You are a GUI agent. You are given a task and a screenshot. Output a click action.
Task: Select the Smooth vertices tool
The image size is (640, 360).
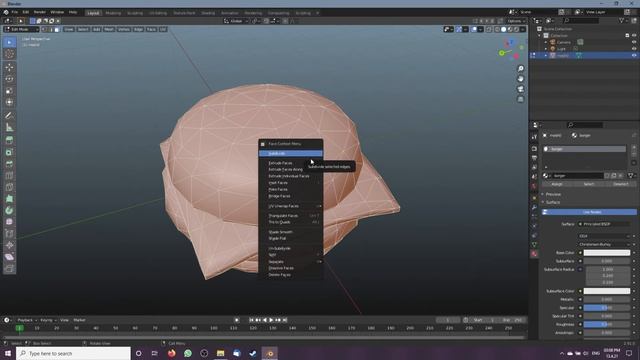[x=9, y=222]
